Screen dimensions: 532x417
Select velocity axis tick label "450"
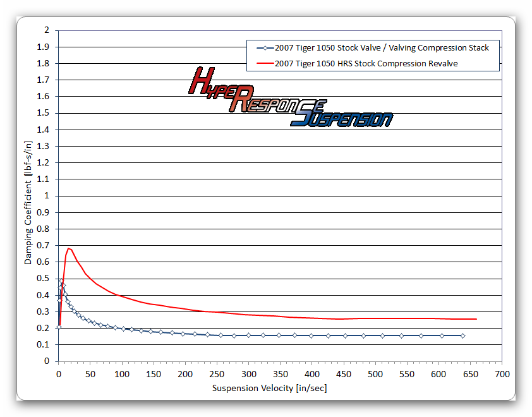tap(344, 374)
